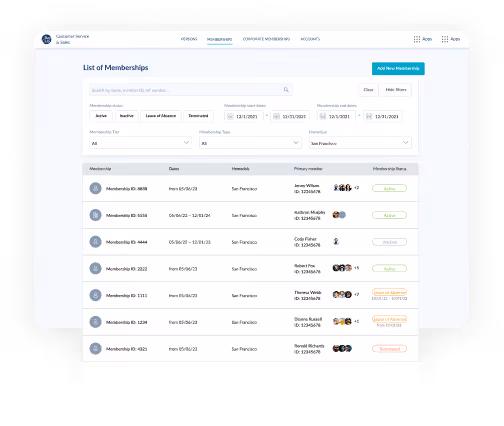This screenshot has width=504, height=426.
Task: Switch to the Persons tab
Action: [189, 39]
